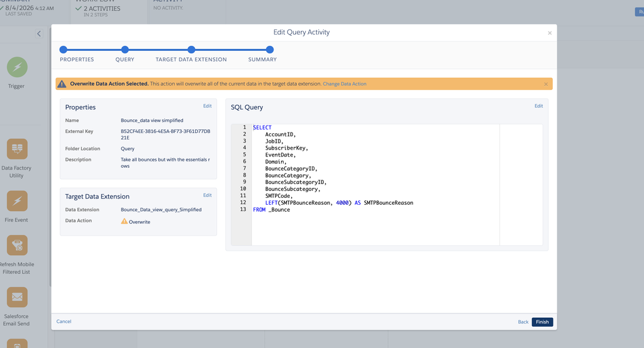Go Back to previous wizard step
Image resolution: width=644 pixels, height=348 pixels.
coord(523,322)
